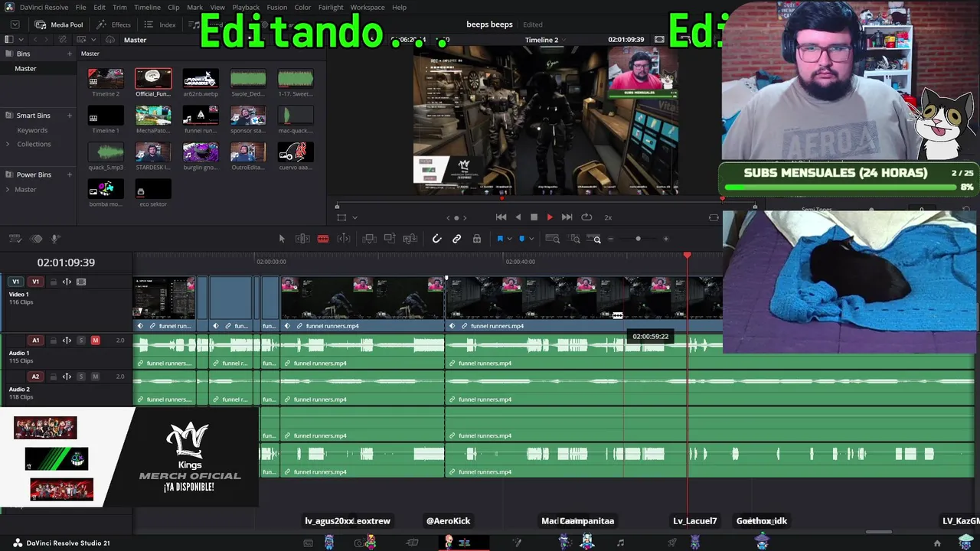Image resolution: width=980 pixels, height=551 pixels.
Task: Jump to last frame in viewer
Action: click(567, 217)
